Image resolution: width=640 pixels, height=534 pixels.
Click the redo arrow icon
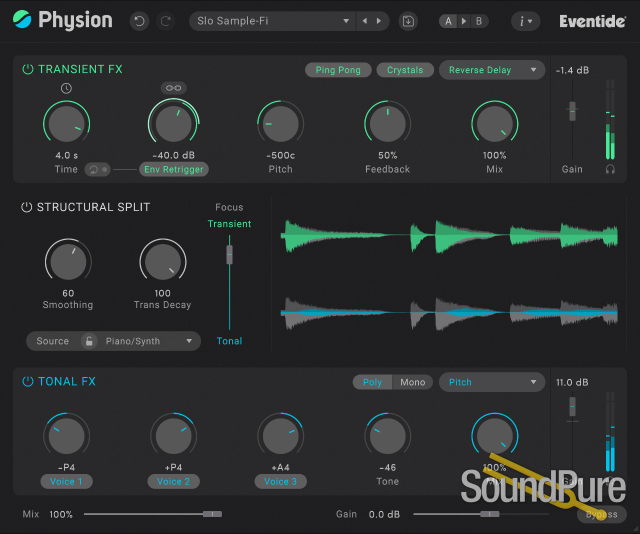(165, 20)
